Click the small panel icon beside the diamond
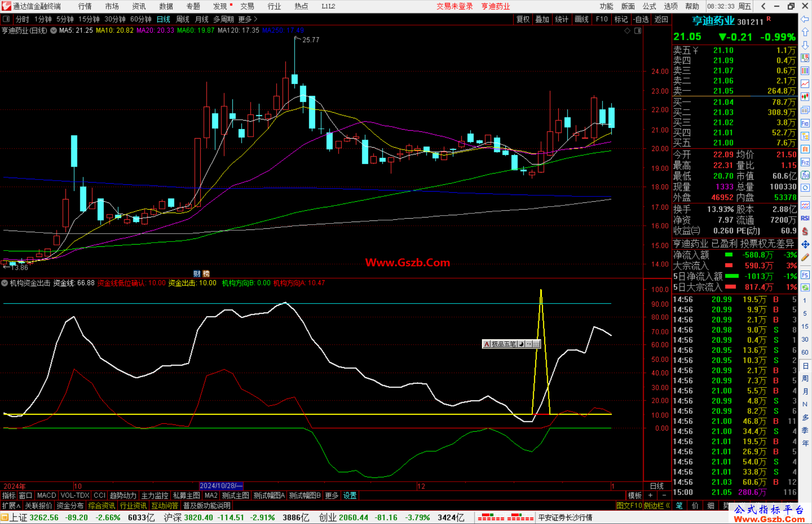Image resolution: width=812 pixels, height=524 pixels. point(638,31)
